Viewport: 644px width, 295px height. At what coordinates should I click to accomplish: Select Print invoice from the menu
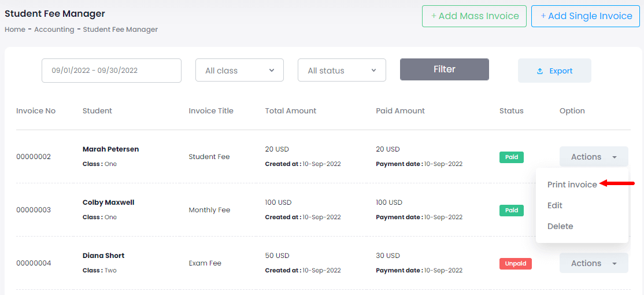click(x=572, y=185)
